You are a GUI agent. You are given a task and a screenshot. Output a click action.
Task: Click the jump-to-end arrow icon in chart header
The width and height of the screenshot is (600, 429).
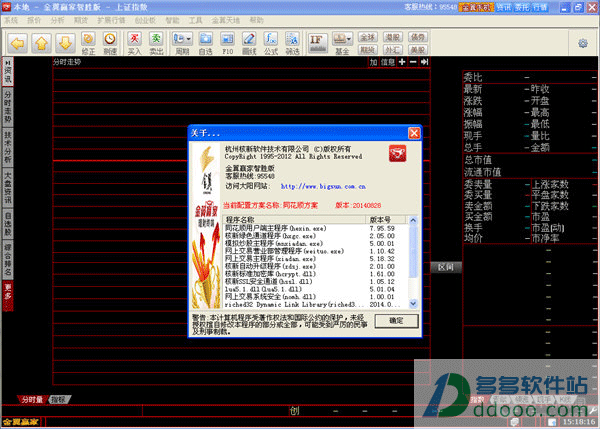pyautogui.click(x=424, y=62)
